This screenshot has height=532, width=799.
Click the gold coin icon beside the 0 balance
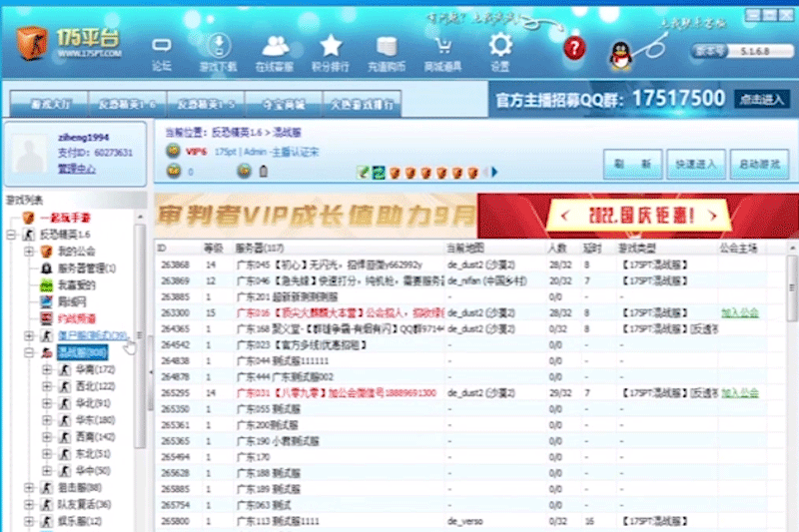pos(174,172)
